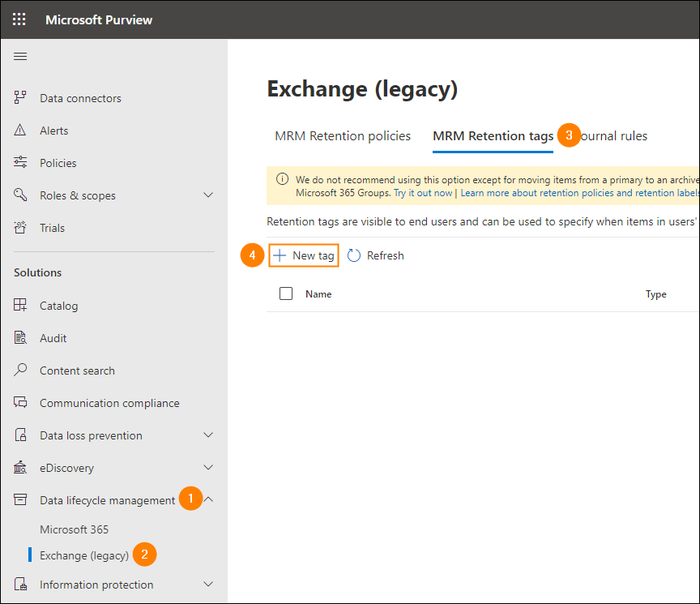Image resolution: width=700 pixels, height=604 pixels.
Task: Open the app launcher waffle icon
Action: pyautogui.click(x=19, y=19)
